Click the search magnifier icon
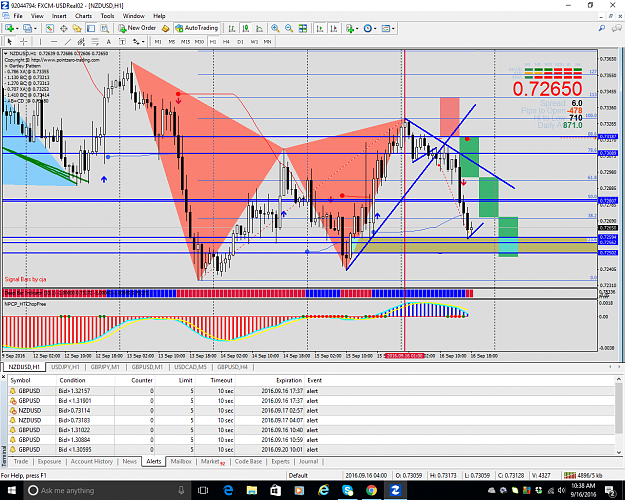This screenshot has height=500, width=625. click(x=602, y=28)
